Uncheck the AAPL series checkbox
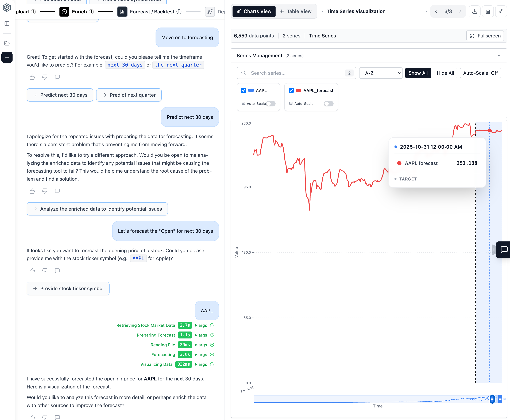The width and height of the screenshot is (510, 420). (x=244, y=90)
